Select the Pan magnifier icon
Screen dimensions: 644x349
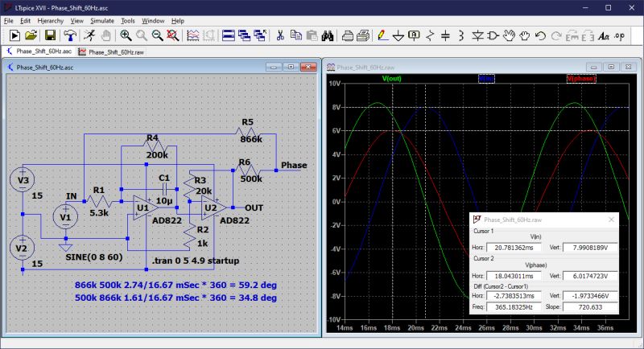click(x=142, y=35)
